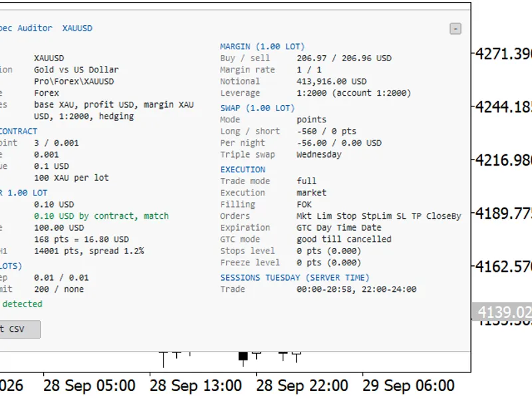The height and width of the screenshot is (399, 532).
Task: Click the Triple swap 'Wednesday' value
Action: coord(319,155)
